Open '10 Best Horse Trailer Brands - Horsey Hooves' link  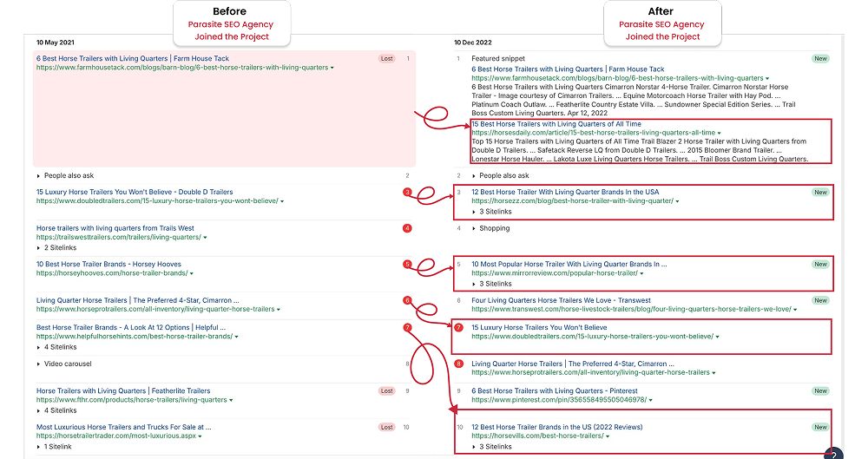click(x=108, y=264)
